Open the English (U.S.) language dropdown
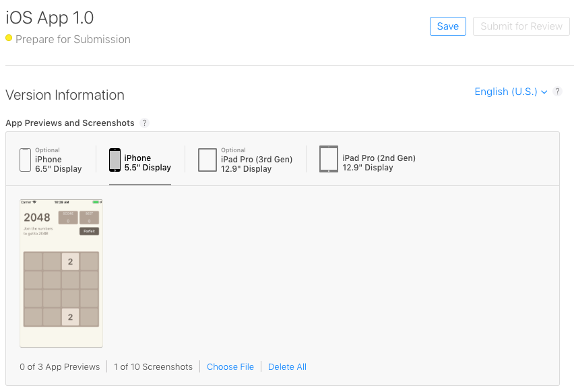 point(511,92)
